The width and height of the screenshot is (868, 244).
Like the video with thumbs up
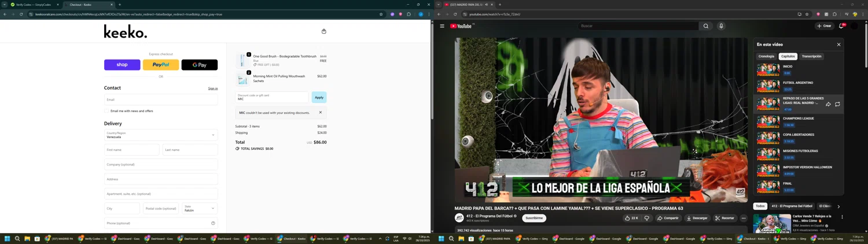[x=631, y=218]
